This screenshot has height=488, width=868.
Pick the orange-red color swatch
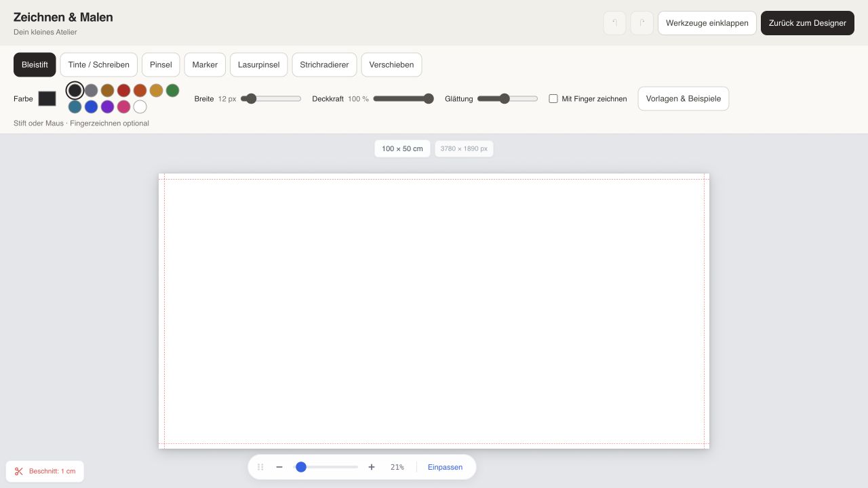pyautogui.click(x=140, y=90)
